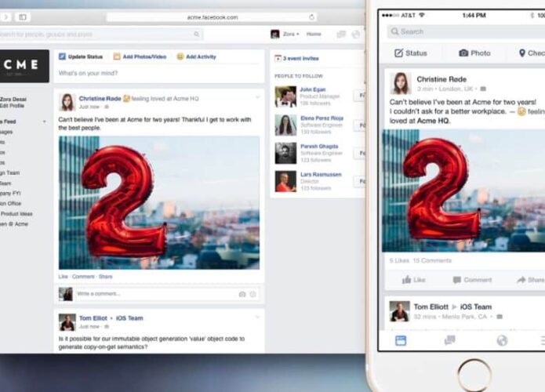Click the browser address bar acme.facebook.com

213,17
